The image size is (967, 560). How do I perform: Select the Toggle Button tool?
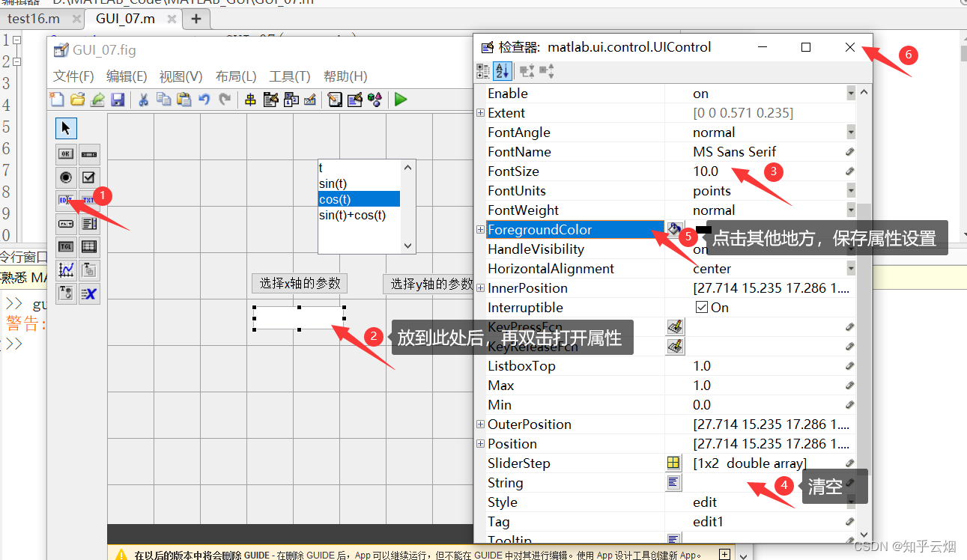click(x=66, y=246)
